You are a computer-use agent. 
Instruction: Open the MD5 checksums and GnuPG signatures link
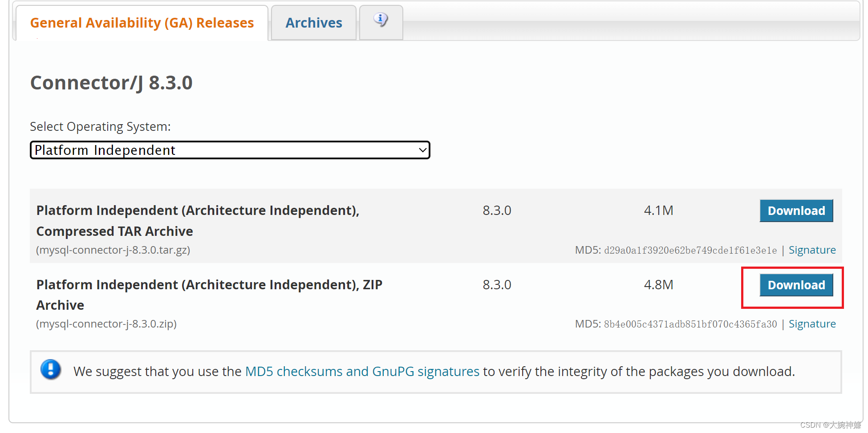point(362,371)
